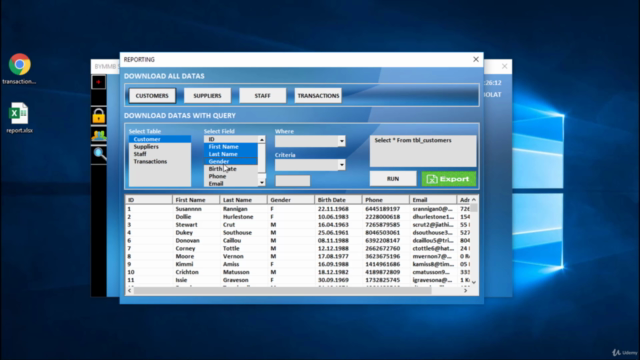Select the Susannnn row first name cell

coord(189,209)
